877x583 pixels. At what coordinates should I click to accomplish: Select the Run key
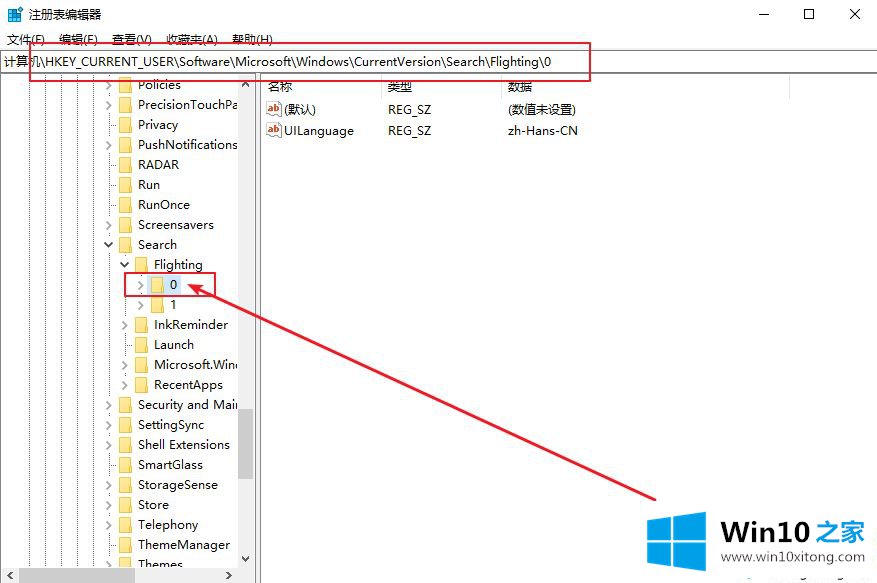149,185
